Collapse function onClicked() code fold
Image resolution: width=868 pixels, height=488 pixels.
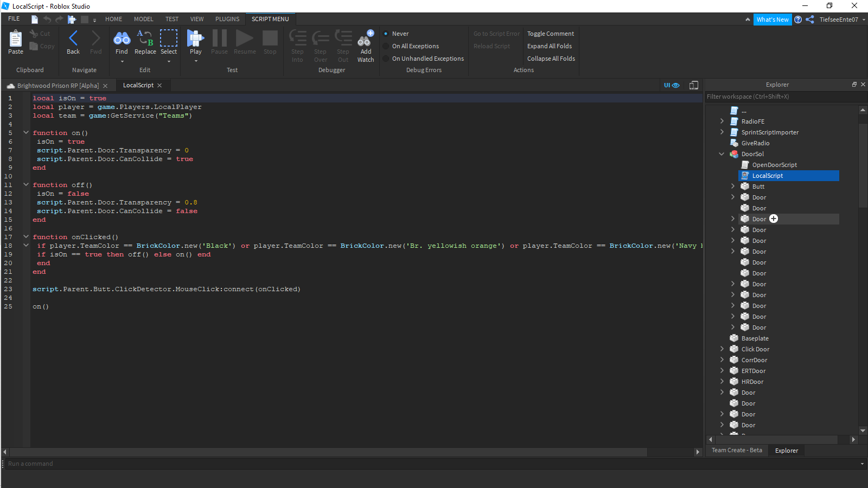(x=26, y=236)
